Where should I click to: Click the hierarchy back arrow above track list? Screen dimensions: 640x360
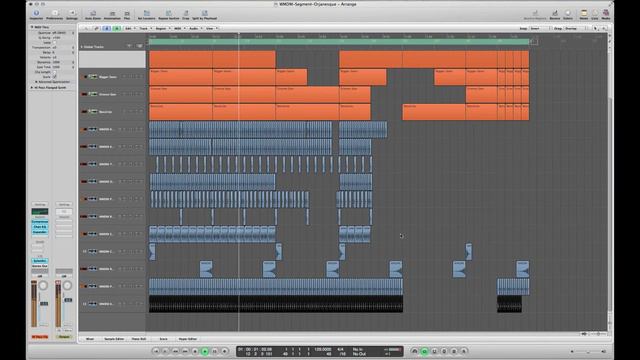coord(86,29)
